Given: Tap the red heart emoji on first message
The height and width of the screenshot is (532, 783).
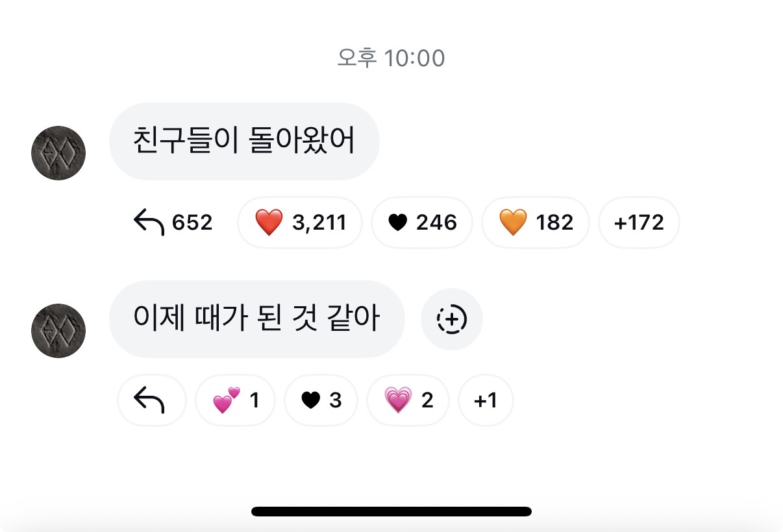Looking at the screenshot, I should pos(269,223).
